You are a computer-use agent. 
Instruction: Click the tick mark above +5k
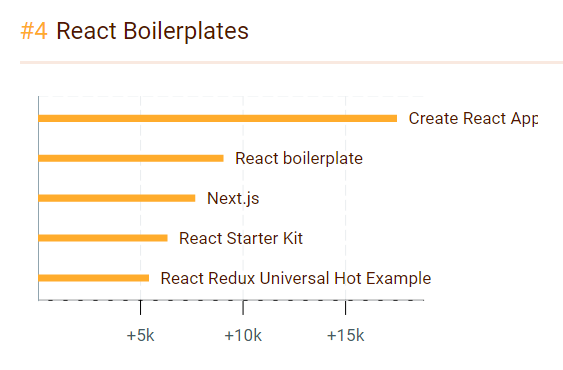pyautogui.click(x=140, y=307)
